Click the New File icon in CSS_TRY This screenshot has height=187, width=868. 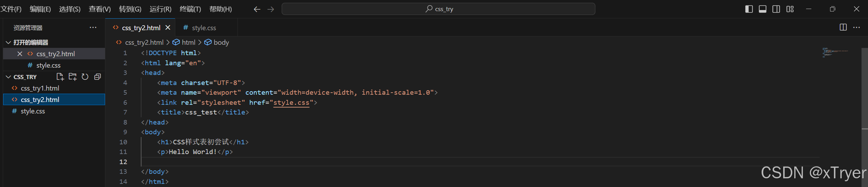point(60,77)
